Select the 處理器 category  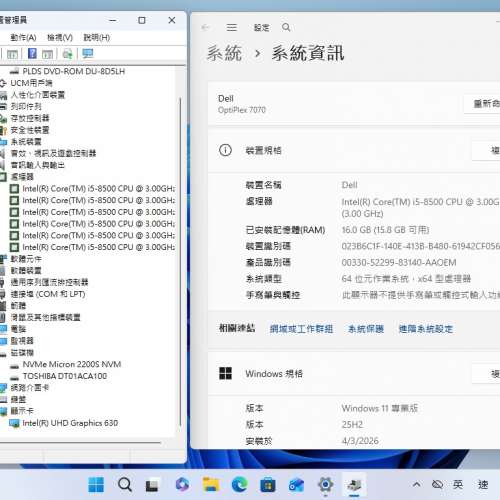point(22,177)
